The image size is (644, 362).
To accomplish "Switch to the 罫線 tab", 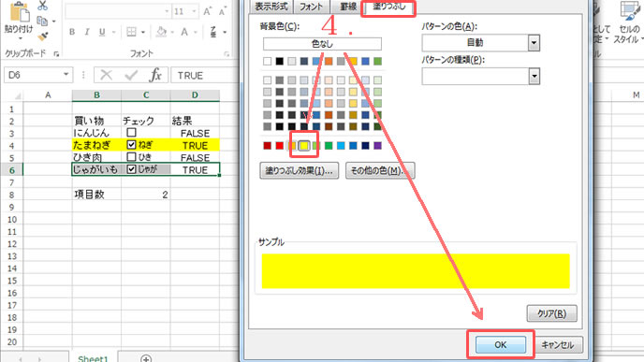I will (x=348, y=7).
